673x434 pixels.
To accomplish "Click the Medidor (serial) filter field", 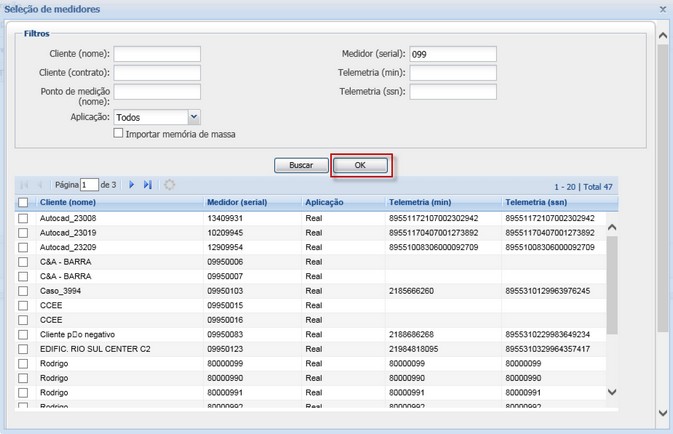I will coord(453,54).
